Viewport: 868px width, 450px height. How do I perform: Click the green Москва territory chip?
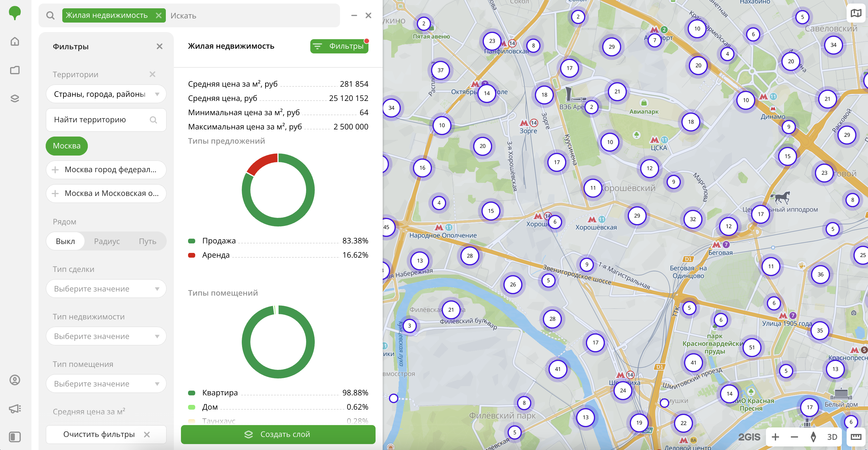point(67,146)
